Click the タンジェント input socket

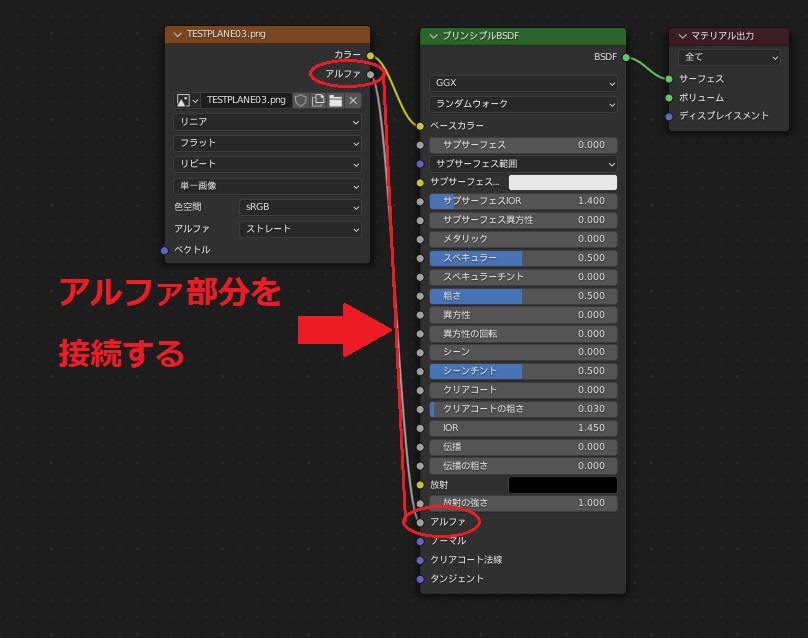[420, 579]
